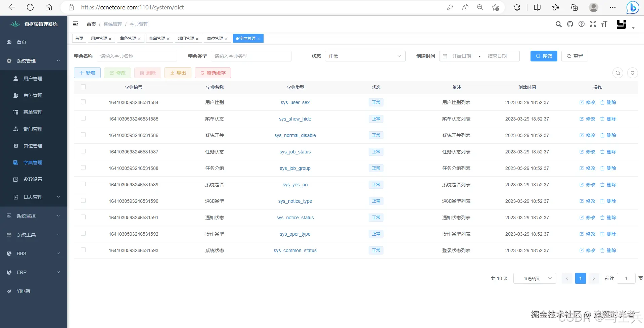Check the row for 系统开关
Viewport: 644px width, 328px height.
[x=83, y=135]
